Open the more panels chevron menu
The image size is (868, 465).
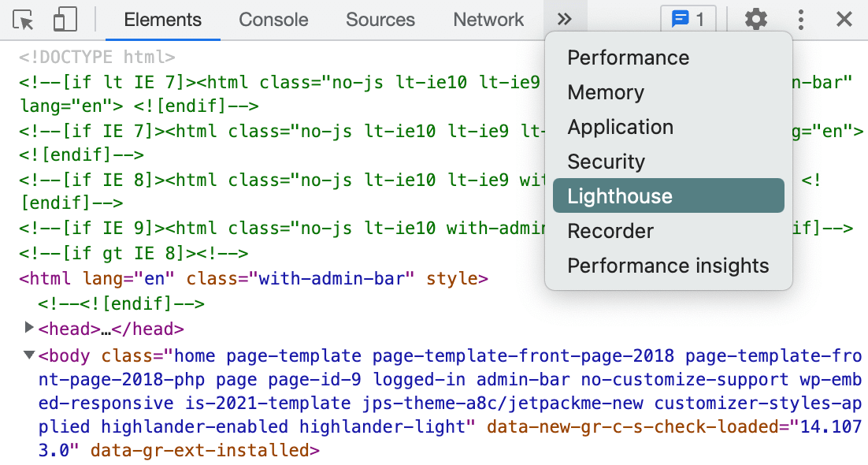(566, 20)
